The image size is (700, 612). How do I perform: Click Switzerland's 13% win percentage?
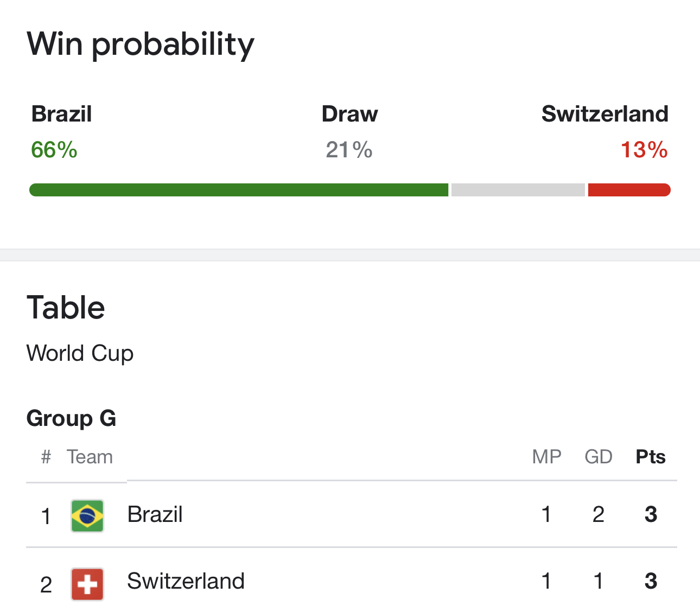point(644,150)
